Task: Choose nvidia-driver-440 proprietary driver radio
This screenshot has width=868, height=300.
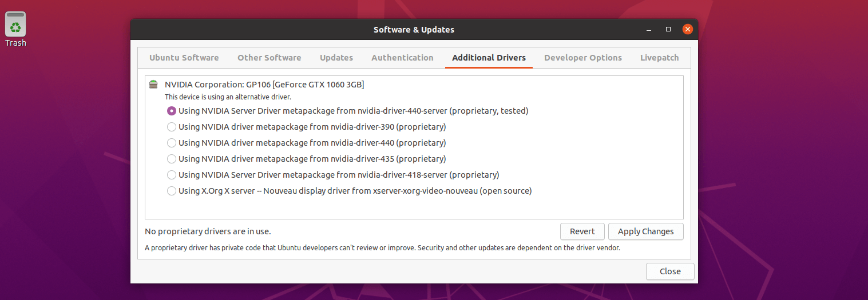Action: (x=172, y=143)
